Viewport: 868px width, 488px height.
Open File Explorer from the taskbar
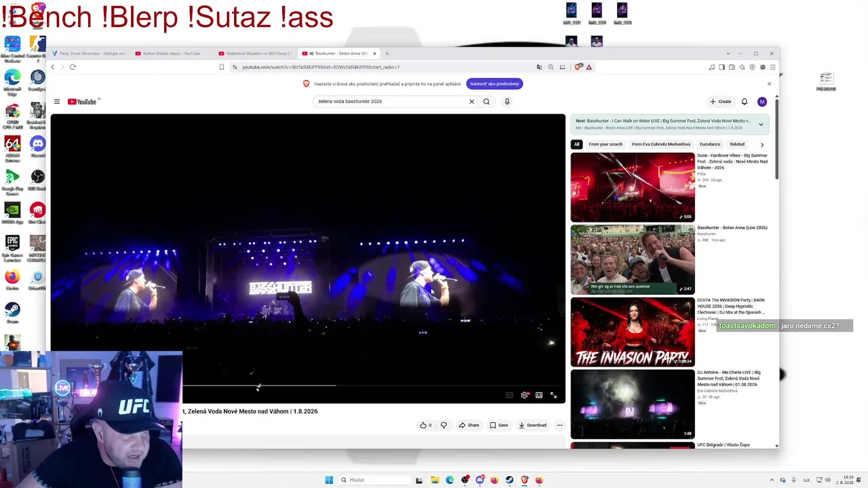[435, 480]
